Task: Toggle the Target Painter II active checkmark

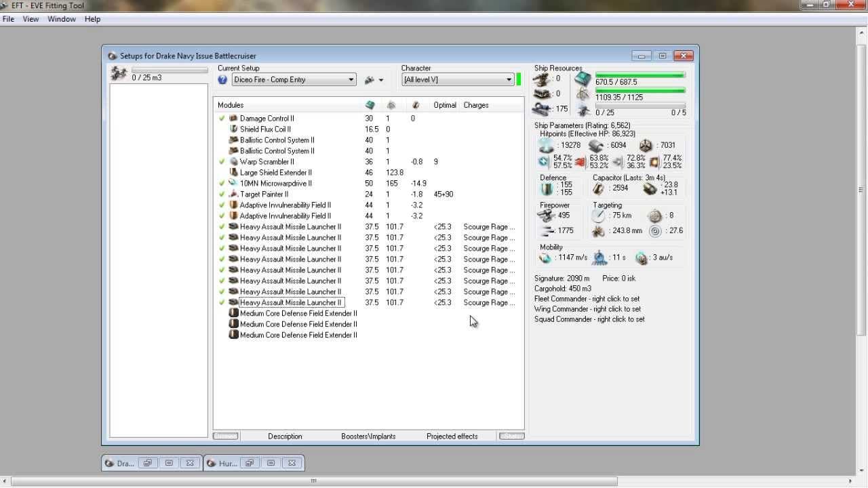Action: click(x=222, y=194)
